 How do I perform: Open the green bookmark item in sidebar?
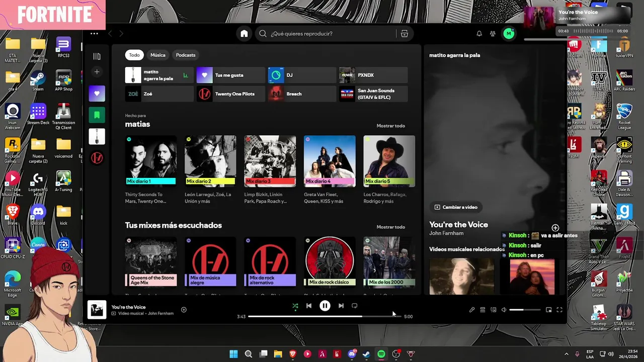pos(97,115)
